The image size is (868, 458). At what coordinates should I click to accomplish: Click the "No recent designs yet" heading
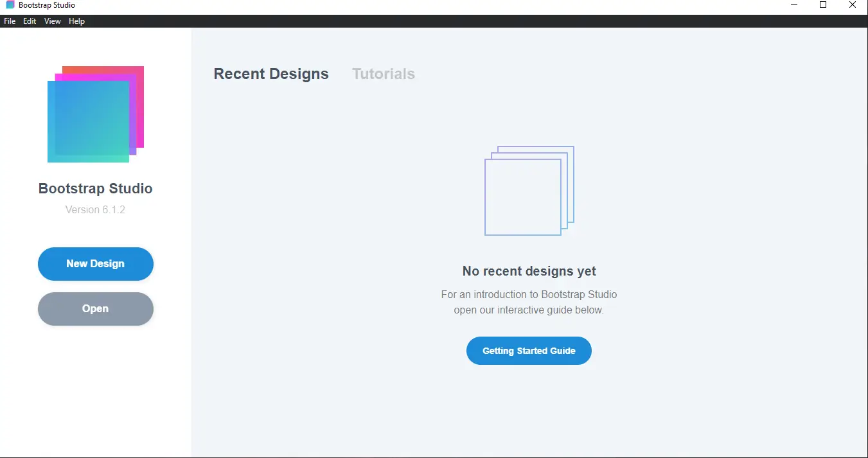pos(529,271)
